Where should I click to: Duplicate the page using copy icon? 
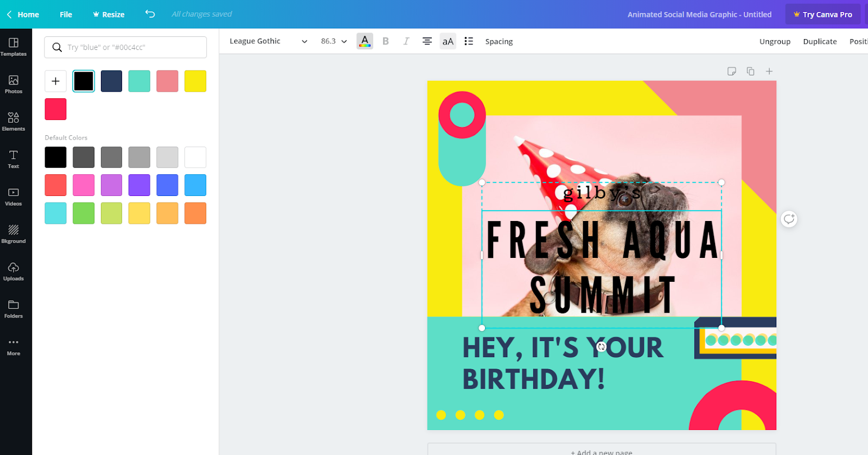pyautogui.click(x=750, y=71)
